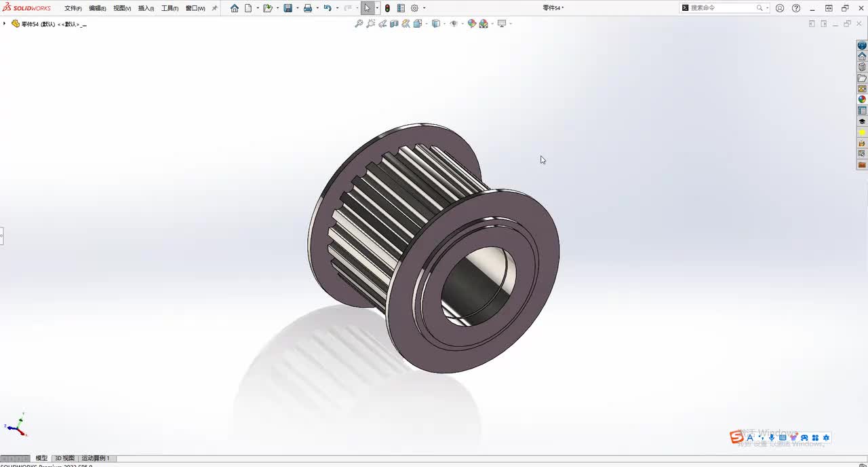Open View Palette task pane tab

point(862,89)
